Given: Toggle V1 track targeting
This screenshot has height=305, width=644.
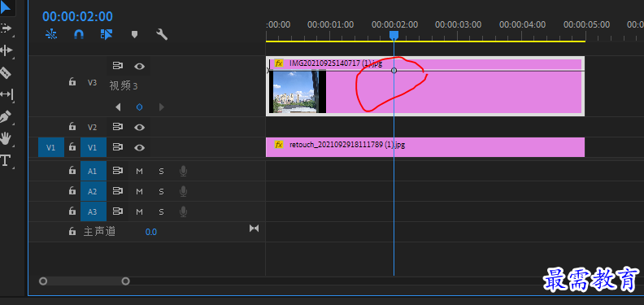Looking at the screenshot, I should [x=94, y=147].
